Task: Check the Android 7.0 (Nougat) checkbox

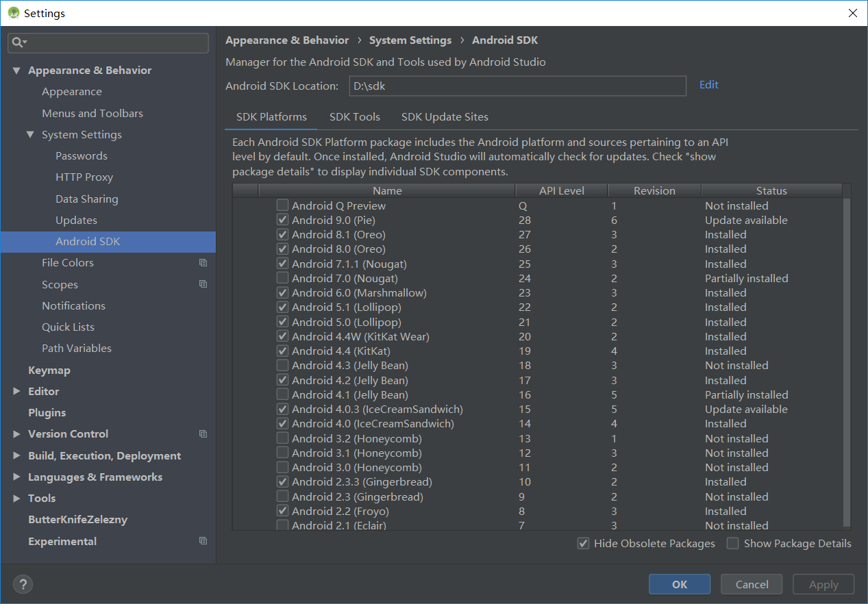Action: [282, 278]
